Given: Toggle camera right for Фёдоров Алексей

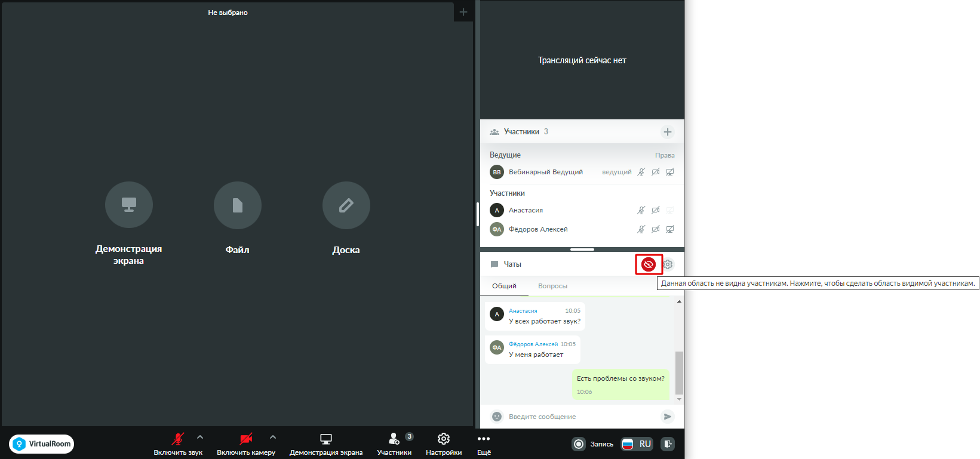Looking at the screenshot, I should 656,229.
